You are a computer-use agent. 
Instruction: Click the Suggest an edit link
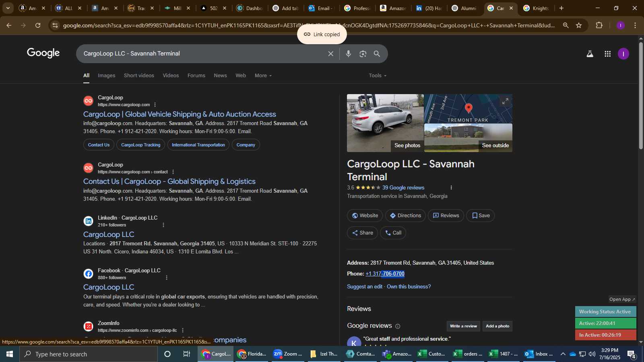pos(365,287)
